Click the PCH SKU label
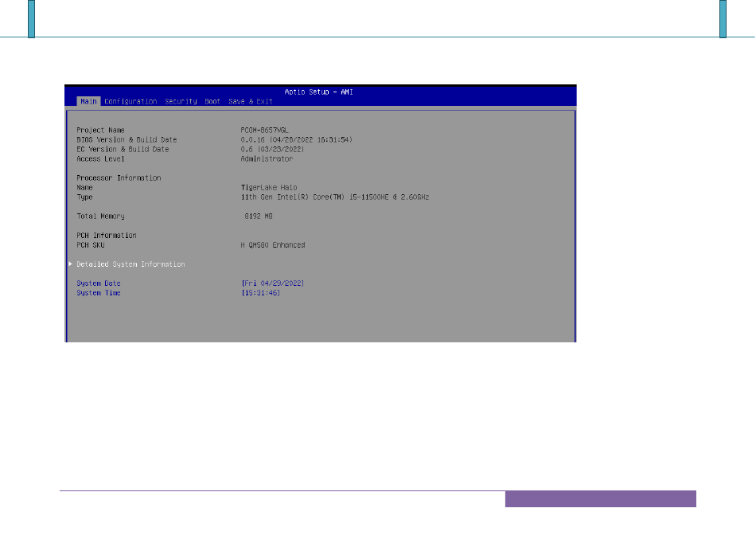756x535 pixels. coord(91,245)
